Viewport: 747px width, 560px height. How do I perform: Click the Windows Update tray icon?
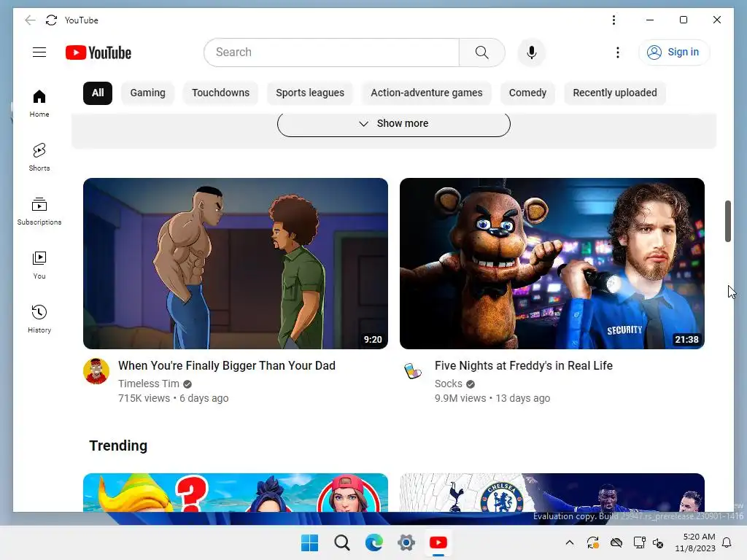click(592, 542)
